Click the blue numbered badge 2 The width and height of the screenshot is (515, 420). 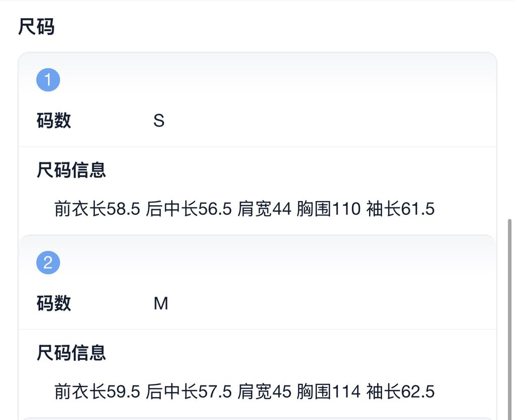[x=48, y=262]
